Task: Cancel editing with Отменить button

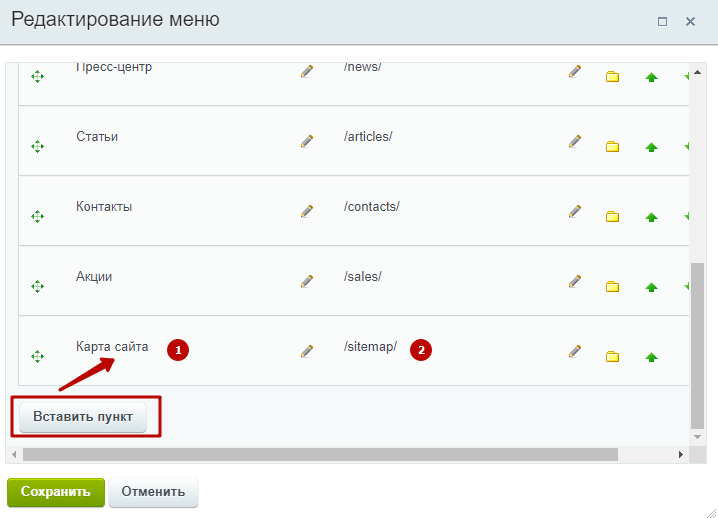Action: tap(153, 492)
